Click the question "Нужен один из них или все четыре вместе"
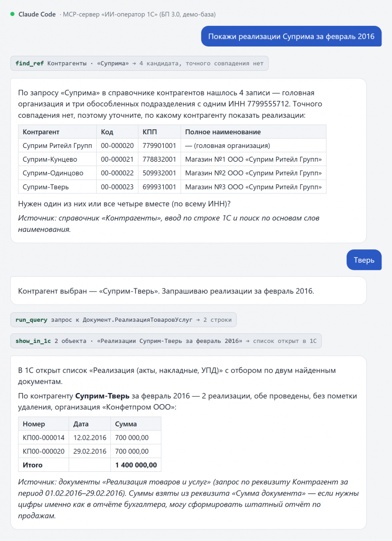The height and width of the screenshot is (541, 392). pyautogui.click(x=124, y=204)
